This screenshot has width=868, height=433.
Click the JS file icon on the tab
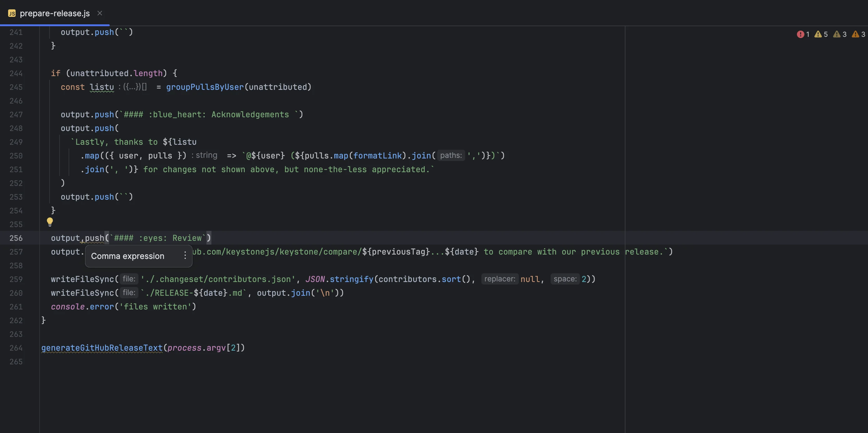coord(12,13)
